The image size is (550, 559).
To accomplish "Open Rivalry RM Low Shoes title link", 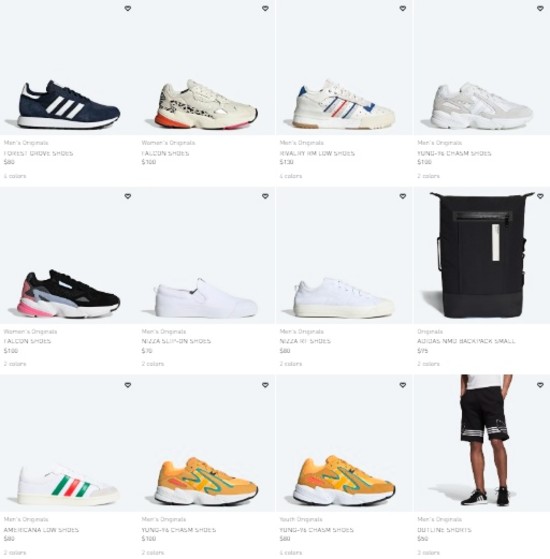I will coord(317,153).
